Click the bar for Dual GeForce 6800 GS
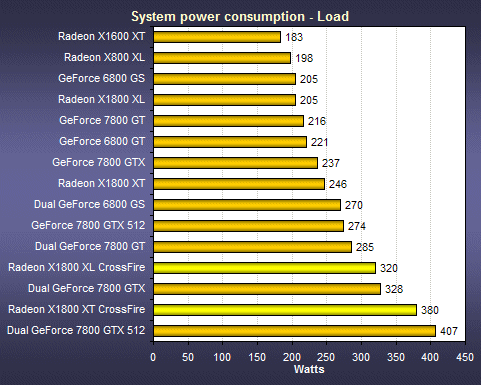Screen dimensions: 481x385 click(247, 205)
